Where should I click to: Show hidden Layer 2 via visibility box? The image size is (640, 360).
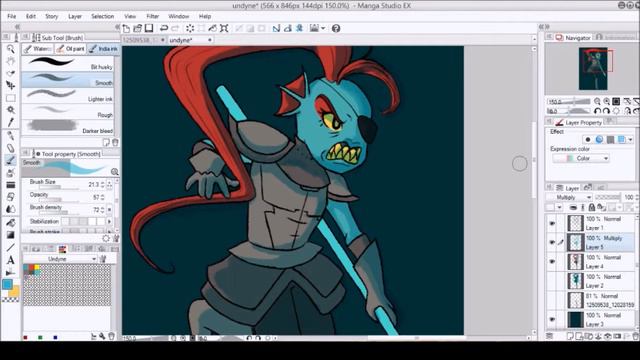tap(552, 281)
